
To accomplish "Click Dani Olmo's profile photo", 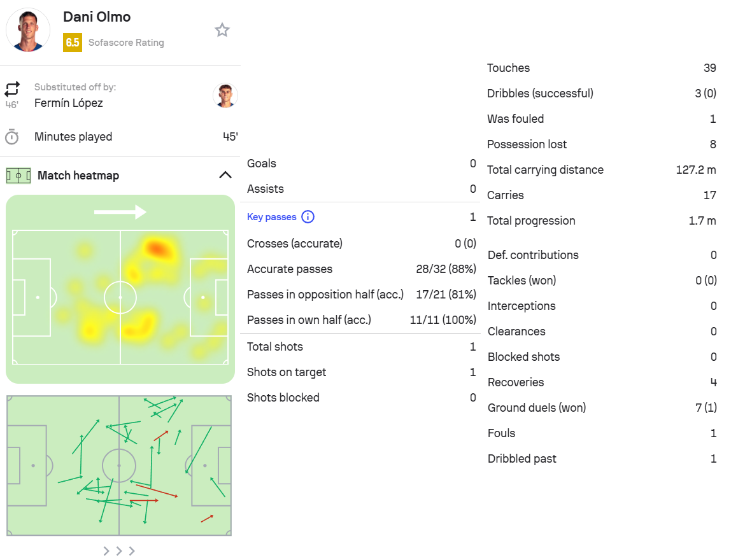I will click(x=28, y=30).
